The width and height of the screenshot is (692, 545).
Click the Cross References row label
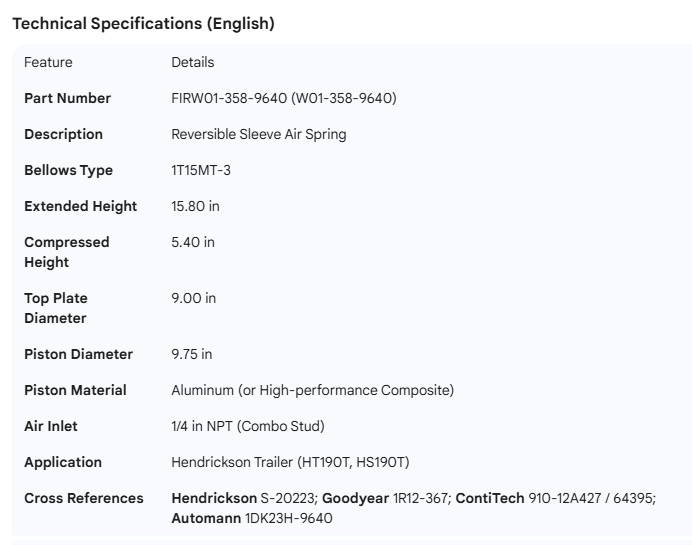click(83, 498)
